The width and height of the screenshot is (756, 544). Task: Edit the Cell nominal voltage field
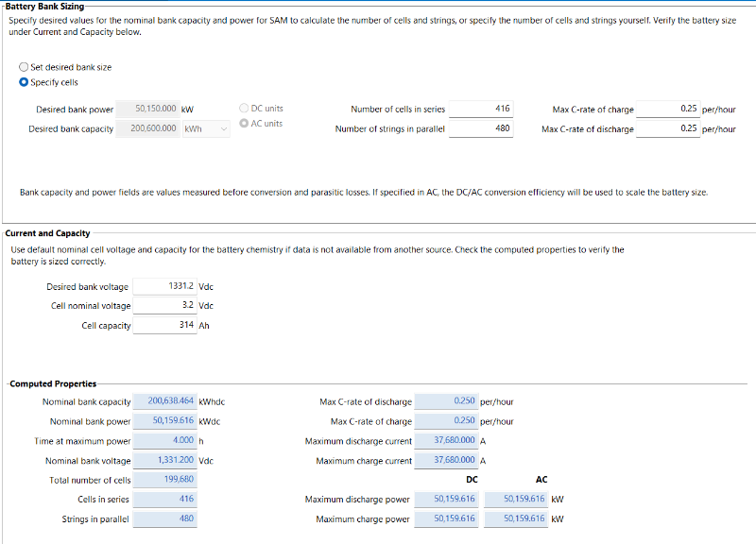click(x=164, y=306)
